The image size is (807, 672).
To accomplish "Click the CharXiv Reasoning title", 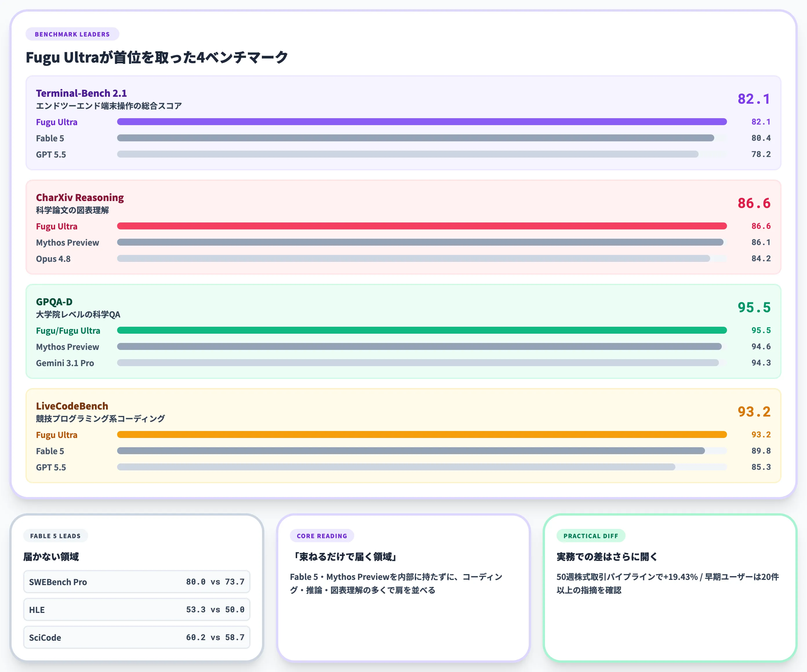I will [80, 197].
